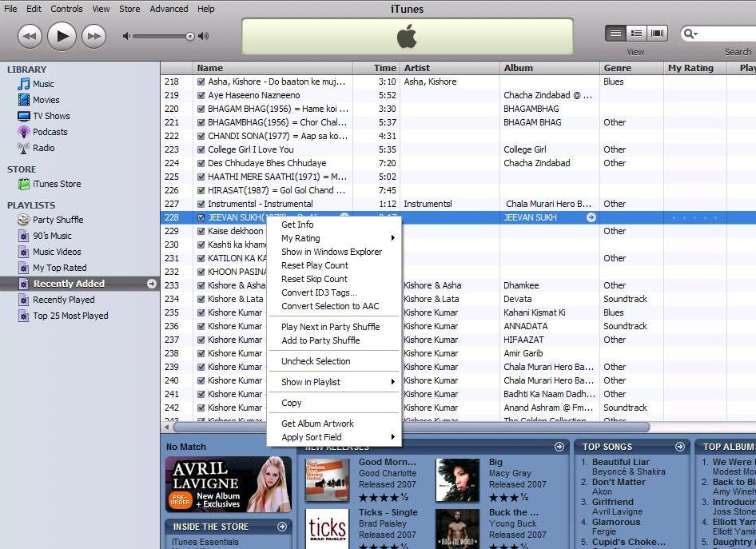Click arrow beside Recently Added playlist
756x549 pixels.
pyautogui.click(x=152, y=284)
